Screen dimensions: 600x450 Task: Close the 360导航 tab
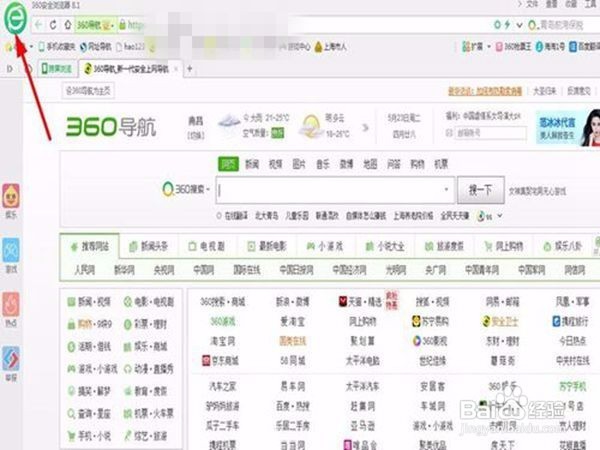pos(176,69)
